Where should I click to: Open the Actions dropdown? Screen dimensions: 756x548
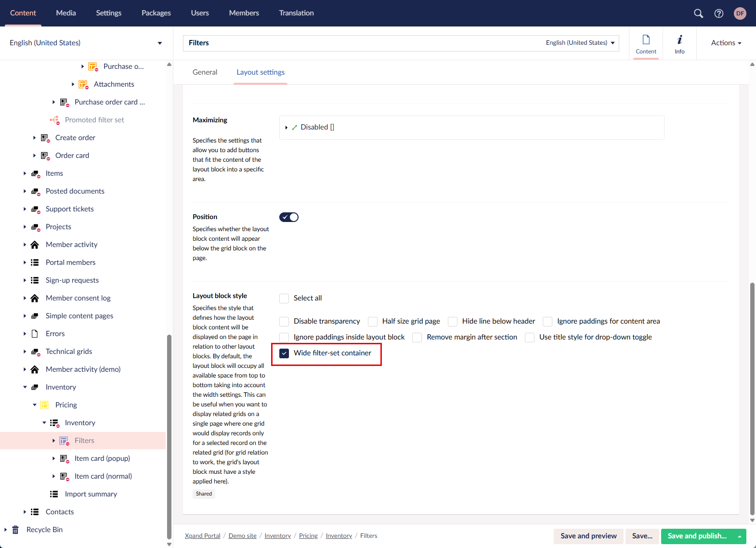pyautogui.click(x=726, y=43)
